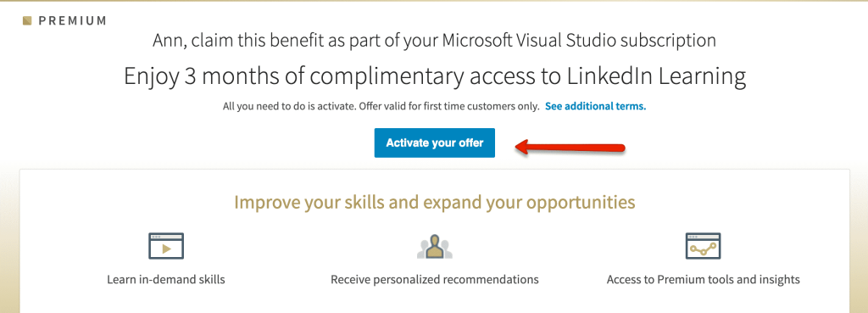Click the expand your opportunities words
868x313 pixels.
point(530,203)
